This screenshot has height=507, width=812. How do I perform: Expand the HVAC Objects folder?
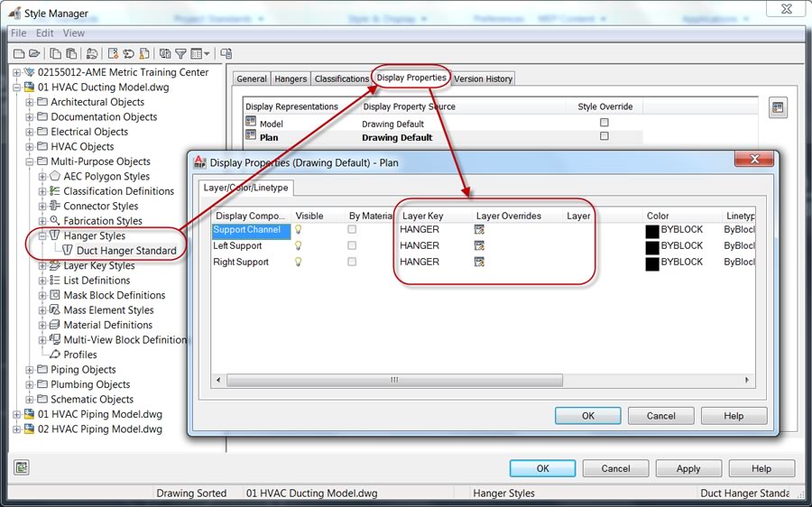coord(30,147)
